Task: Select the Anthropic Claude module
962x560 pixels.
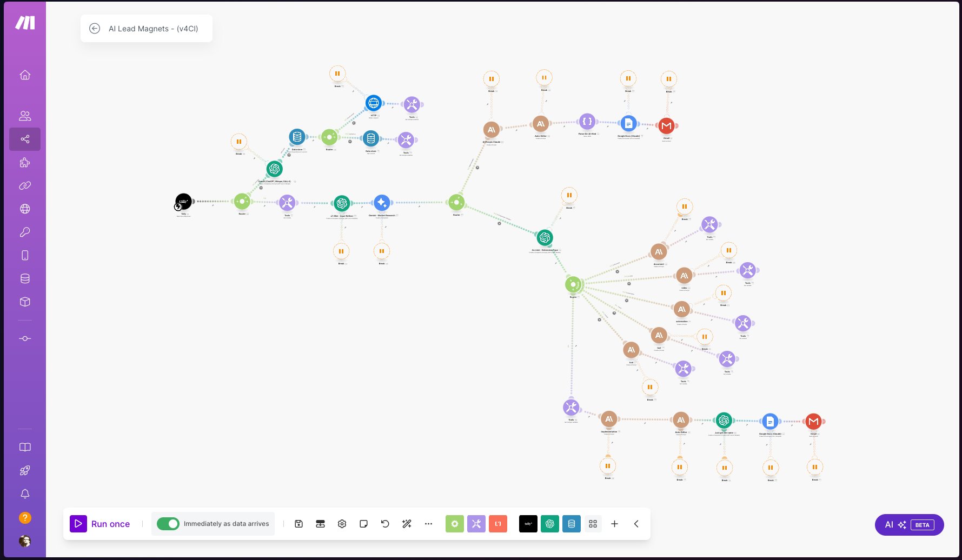Action: click(x=492, y=129)
